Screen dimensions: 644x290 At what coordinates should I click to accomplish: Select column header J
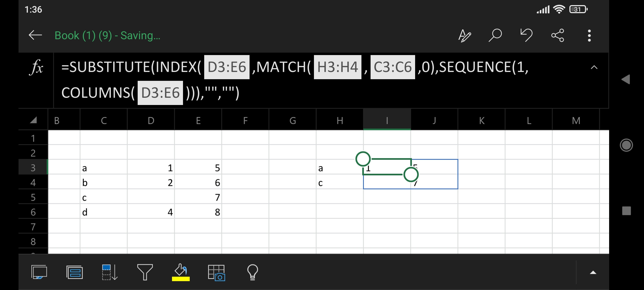click(x=434, y=121)
